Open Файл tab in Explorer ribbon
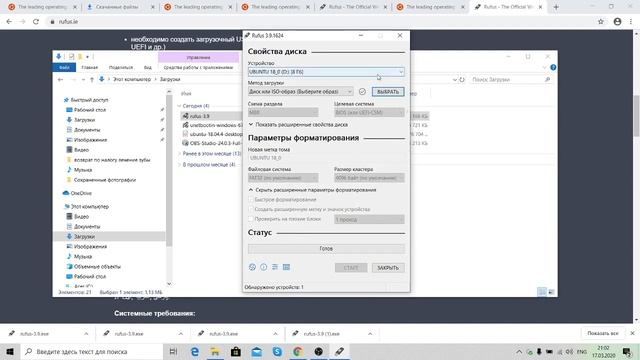The width and height of the screenshot is (640, 360). [x=64, y=67]
